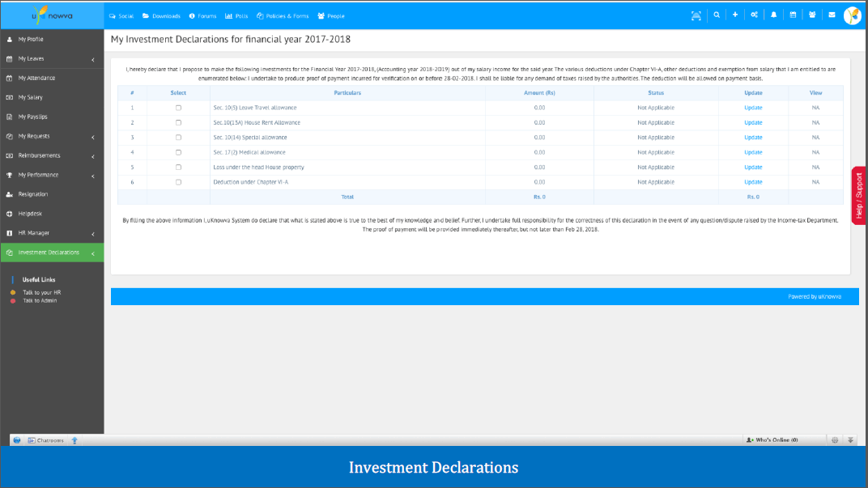The width and height of the screenshot is (868, 488).
Task: Click 'Sec. 10(5) Leave Travel allowance' text
Action: [x=254, y=108]
